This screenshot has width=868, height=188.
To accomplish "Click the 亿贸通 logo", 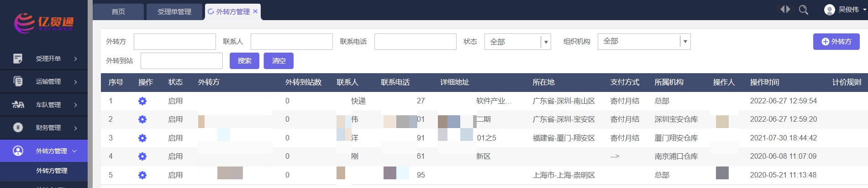I will pyautogui.click(x=44, y=22).
